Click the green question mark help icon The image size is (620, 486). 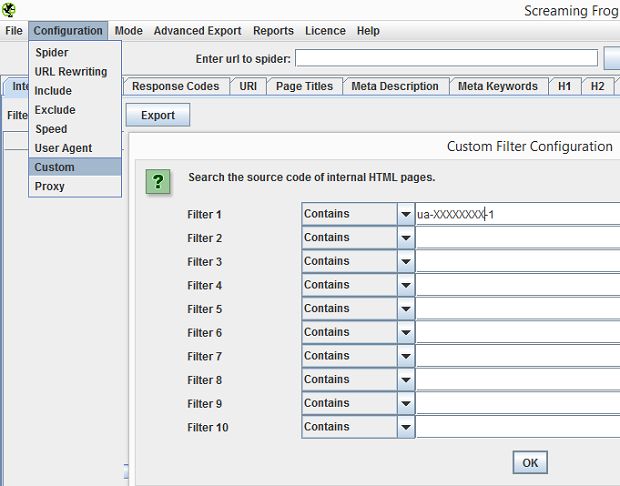[159, 182]
